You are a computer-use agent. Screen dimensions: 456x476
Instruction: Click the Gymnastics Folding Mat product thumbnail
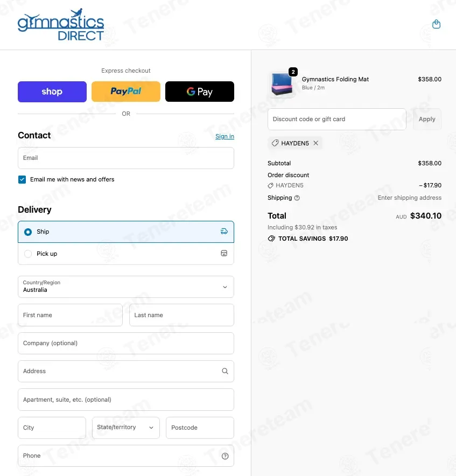tap(282, 84)
